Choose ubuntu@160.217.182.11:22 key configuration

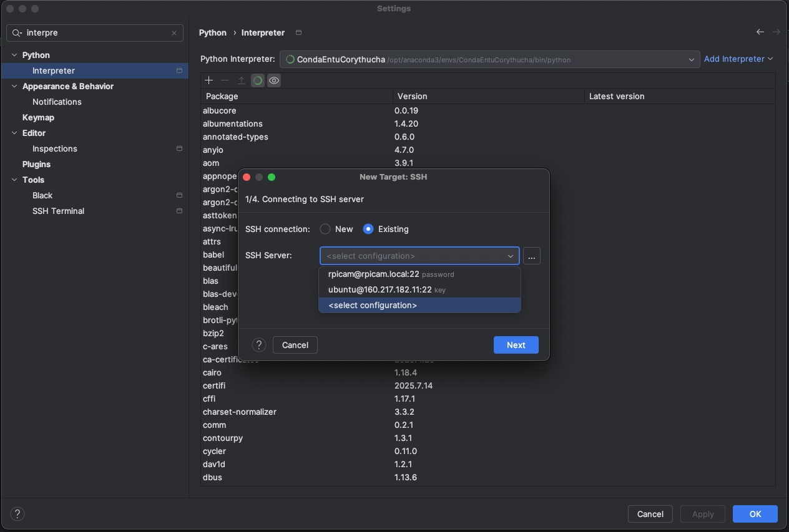tap(380, 289)
